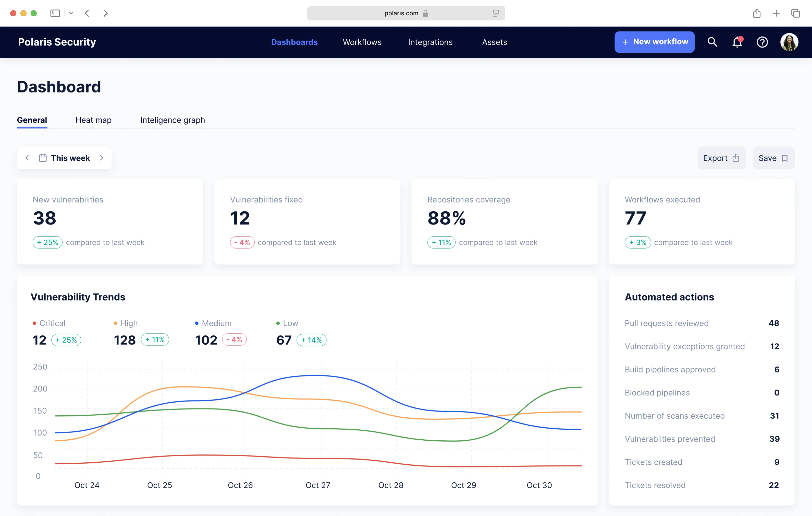Open the search icon in navbar
The height and width of the screenshot is (516, 812).
(x=712, y=42)
